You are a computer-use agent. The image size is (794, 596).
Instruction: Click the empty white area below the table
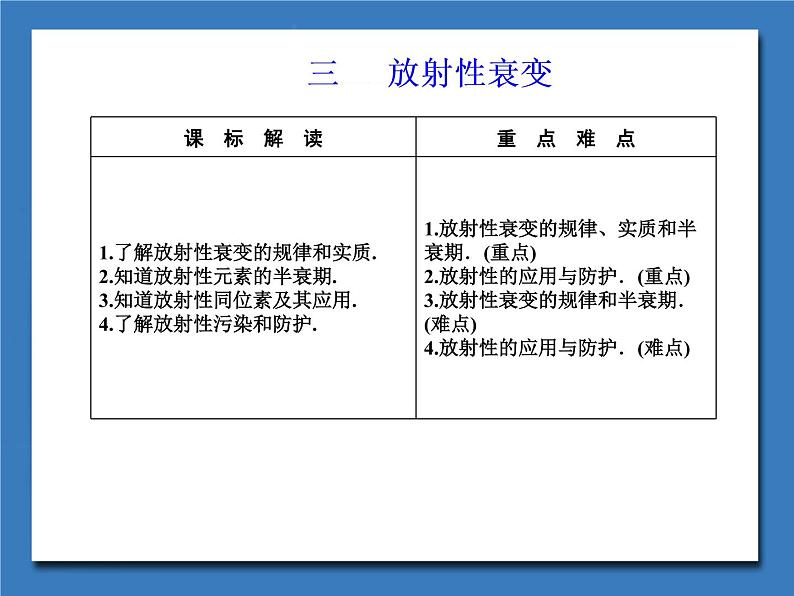pos(400,490)
